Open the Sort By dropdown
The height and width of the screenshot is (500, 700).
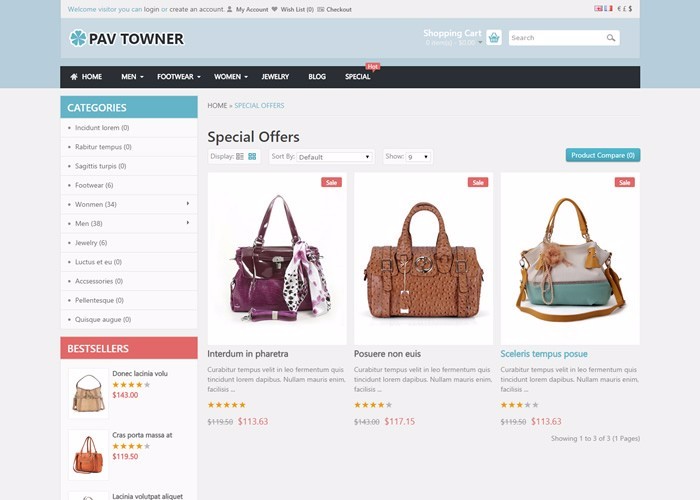pos(334,157)
